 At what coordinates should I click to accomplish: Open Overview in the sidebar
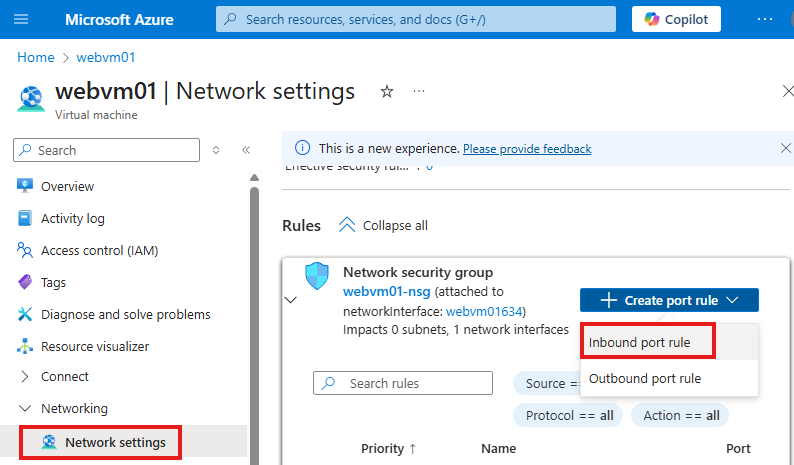pos(67,186)
